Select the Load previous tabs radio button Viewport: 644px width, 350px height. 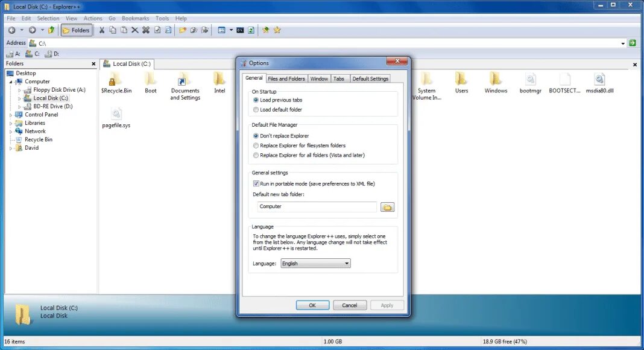pos(256,100)
